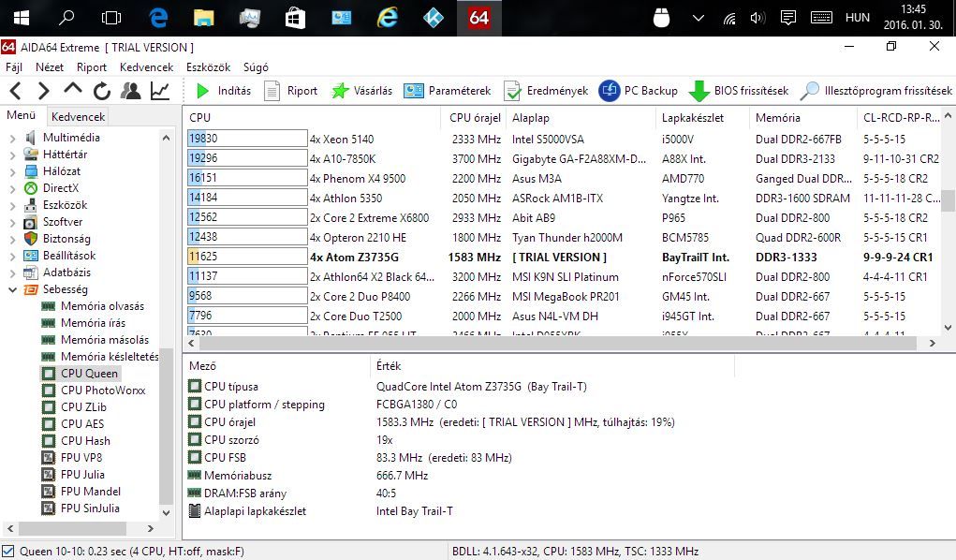Go forward with the right arrow toolbar icon

click(x=43, y=91)
